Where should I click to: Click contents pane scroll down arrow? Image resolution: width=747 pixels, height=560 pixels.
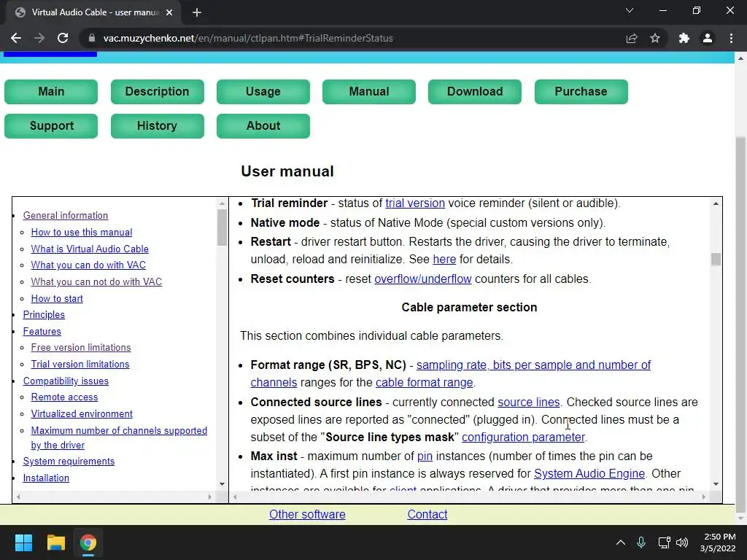point(222,484)
